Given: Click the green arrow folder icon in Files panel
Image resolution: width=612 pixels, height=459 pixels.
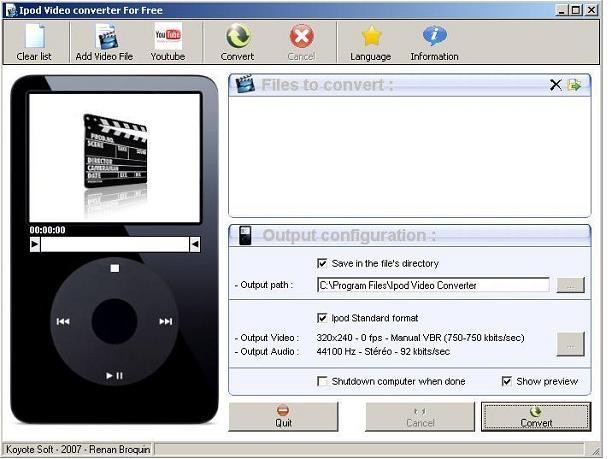Looking at the screenshot, I should [574, 85].
